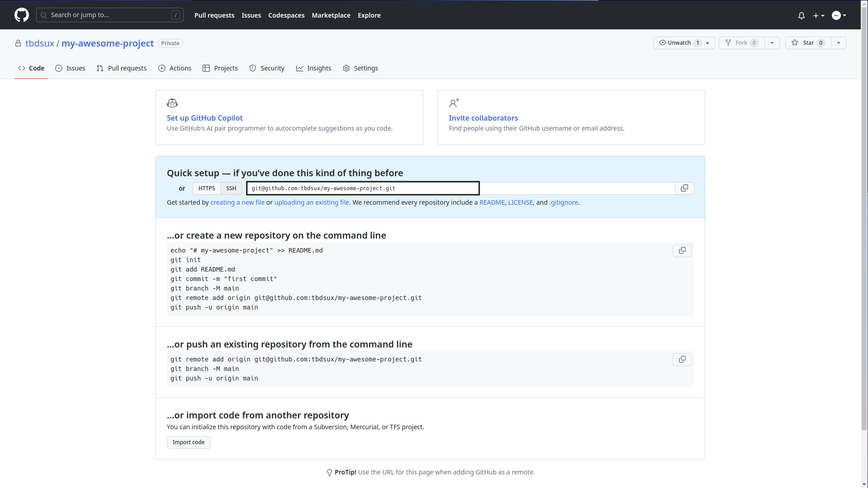
Task: Go to Codespaces
Action: click(286, 15)
